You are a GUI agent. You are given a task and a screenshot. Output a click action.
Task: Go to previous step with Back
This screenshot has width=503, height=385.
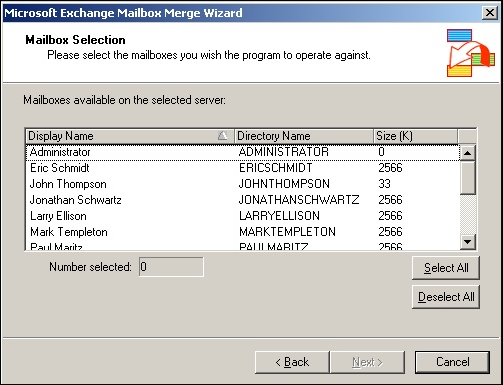(292, 362)
